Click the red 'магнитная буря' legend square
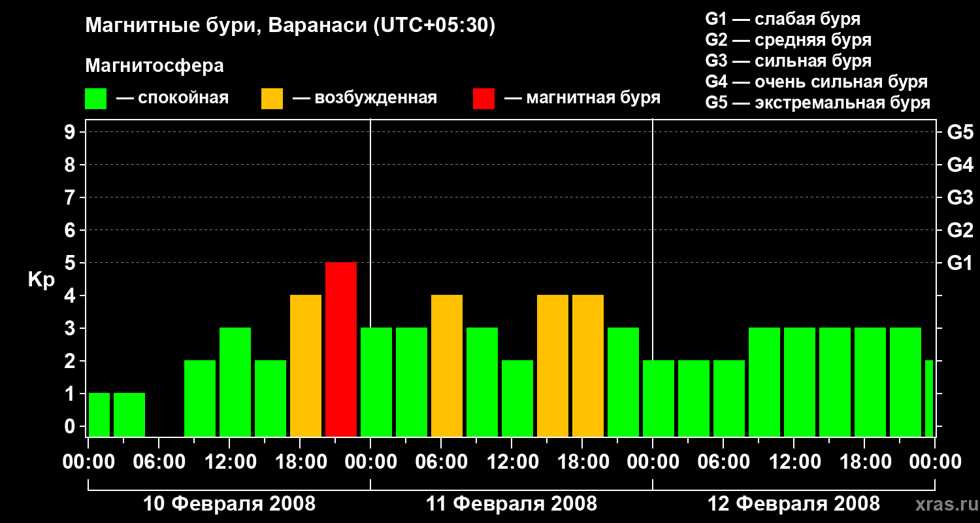Screen dimensions: 980x523 484,98
